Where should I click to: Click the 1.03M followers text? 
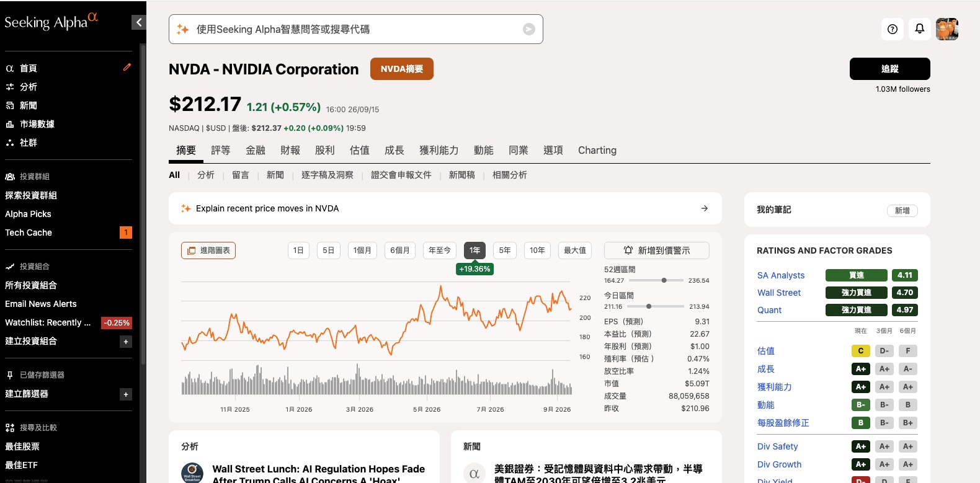pos(903,89)
